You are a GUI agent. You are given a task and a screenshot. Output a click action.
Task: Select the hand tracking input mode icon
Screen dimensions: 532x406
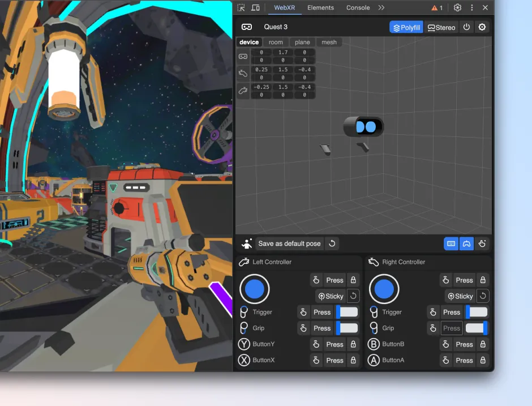point(482,243)
